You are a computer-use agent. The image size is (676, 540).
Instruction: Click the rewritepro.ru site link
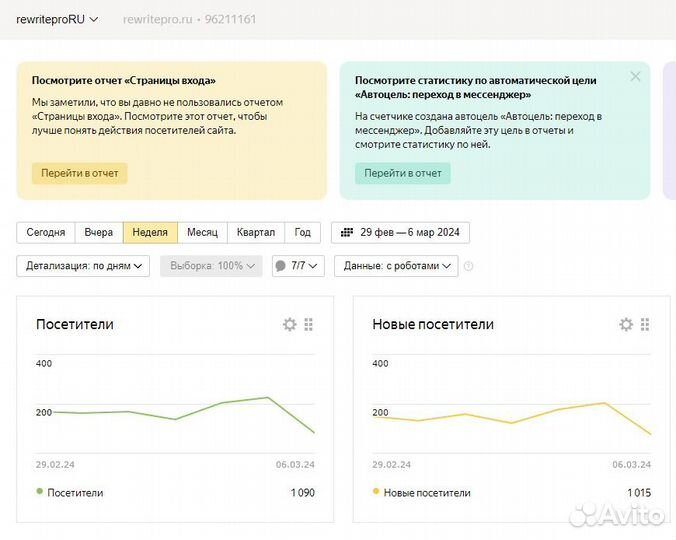(x=157, y=19)
